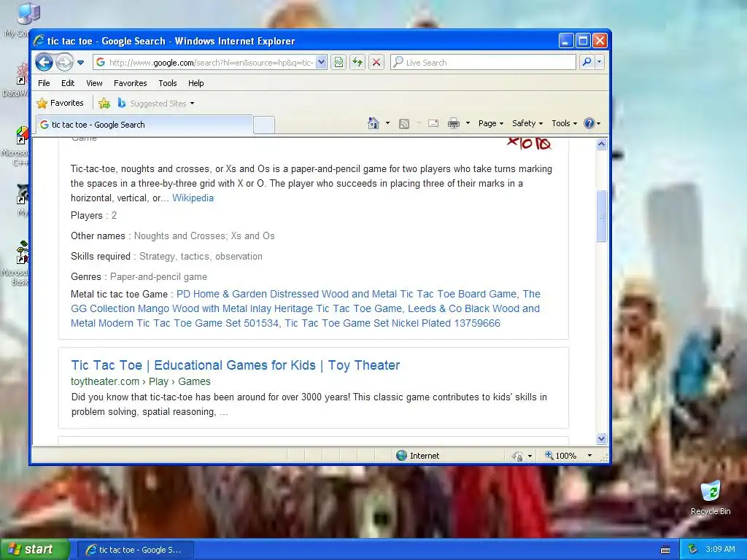Open Tic Tac Toe Educational Games for Kids result
Image resolution: width=747 pixels, height=560 pixels.
pyautogui.click(x=236, y=365)
